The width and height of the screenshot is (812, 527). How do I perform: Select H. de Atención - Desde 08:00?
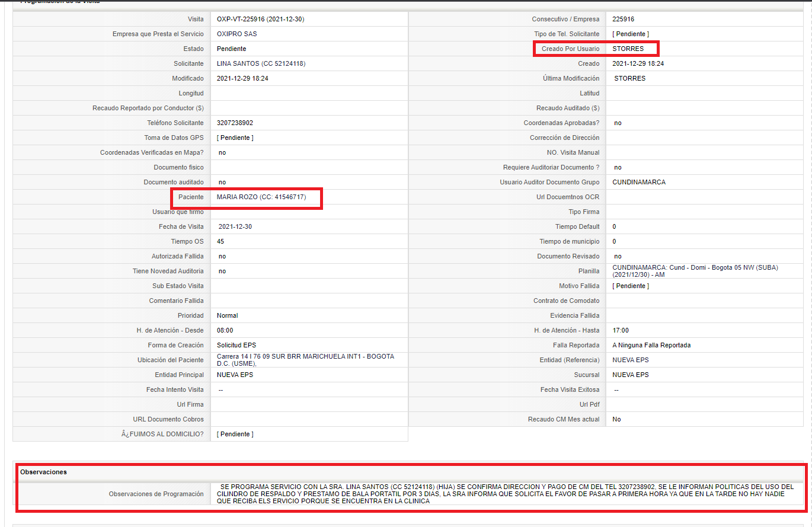(225, 330)
